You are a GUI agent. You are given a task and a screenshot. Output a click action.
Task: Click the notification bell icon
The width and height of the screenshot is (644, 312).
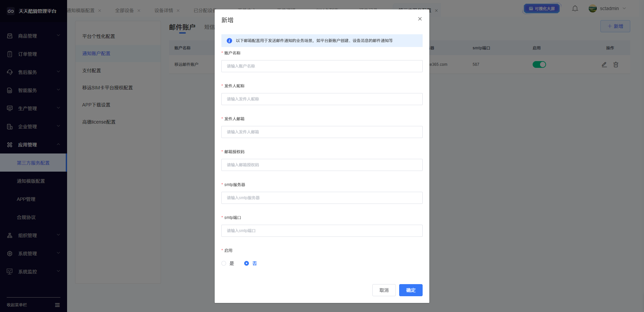click(x=575, y=9)
